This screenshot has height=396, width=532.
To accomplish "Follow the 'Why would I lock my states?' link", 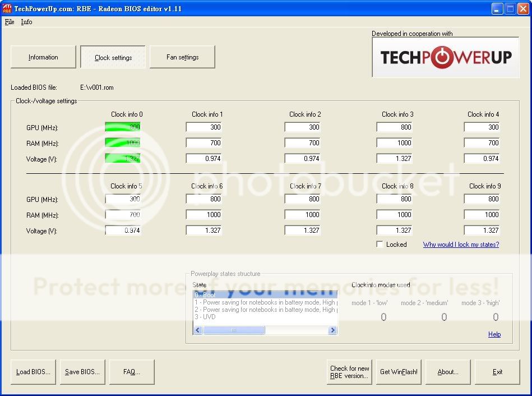I will tap(461, 245).
